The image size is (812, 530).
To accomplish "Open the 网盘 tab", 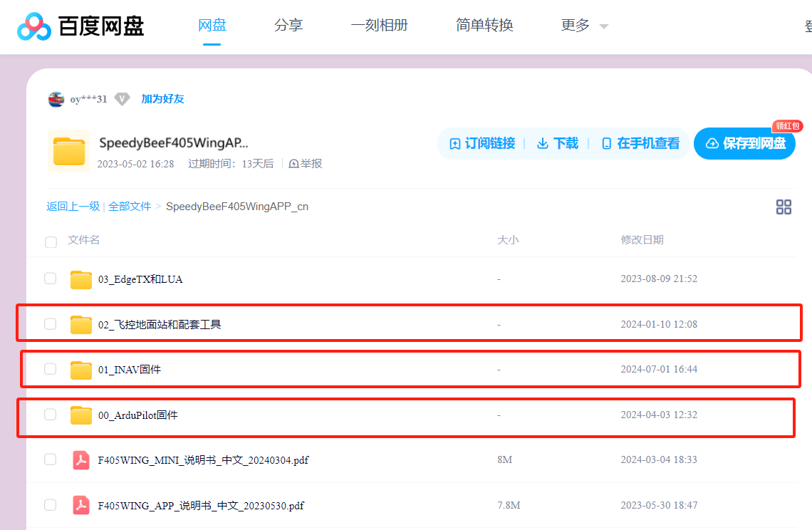I will coord(212,25).
